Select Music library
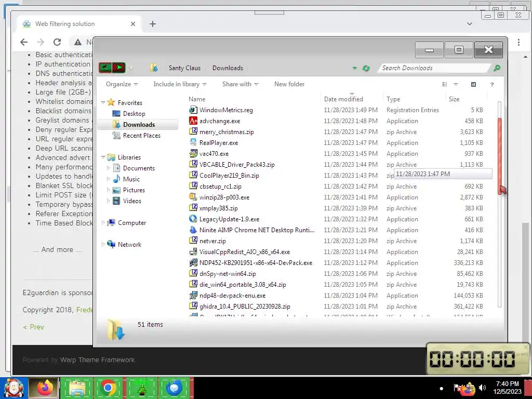This screenshot has height=399, width=532. (131, 179)
